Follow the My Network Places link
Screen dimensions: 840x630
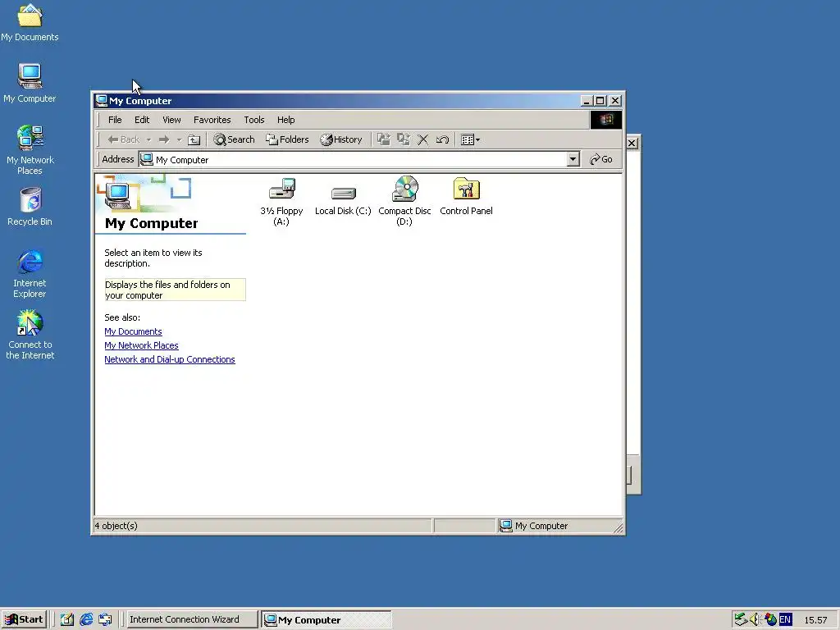(141, 345)
